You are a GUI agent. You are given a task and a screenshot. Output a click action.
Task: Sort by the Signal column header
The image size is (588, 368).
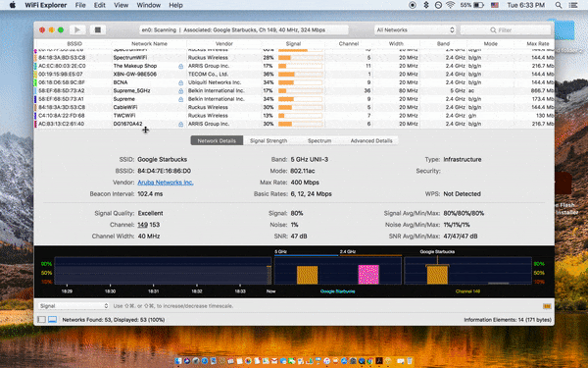click(x=293, y=44)
